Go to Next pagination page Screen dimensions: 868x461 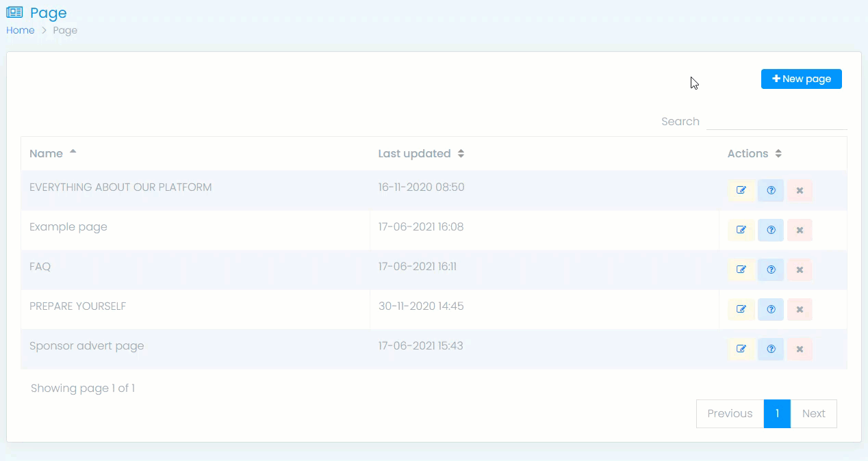814,414
